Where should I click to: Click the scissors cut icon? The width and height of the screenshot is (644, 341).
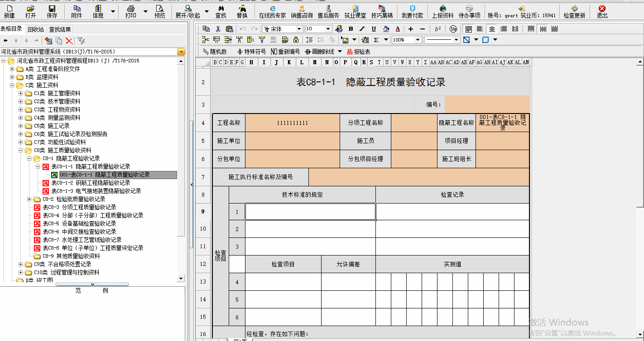point(218,29)
